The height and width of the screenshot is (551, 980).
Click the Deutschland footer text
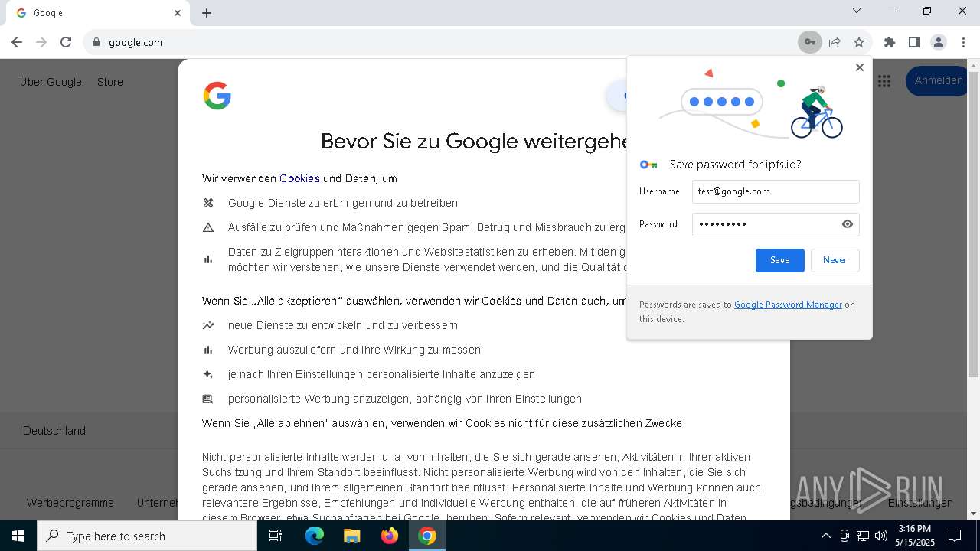pyautogui.click(x=54, y=431)
